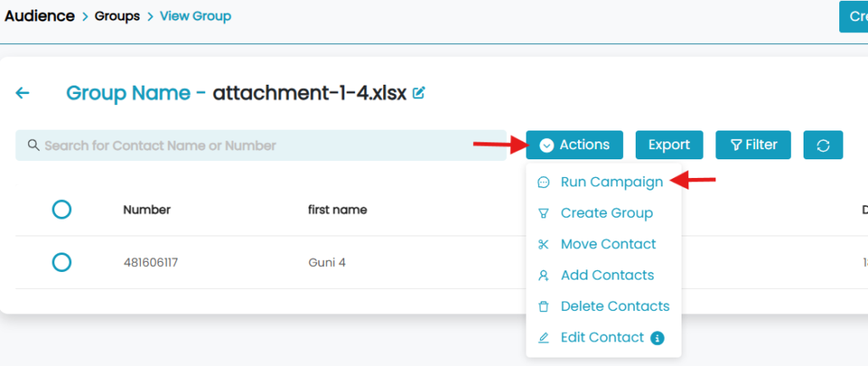Click the refresh icon button

(823, 145)
